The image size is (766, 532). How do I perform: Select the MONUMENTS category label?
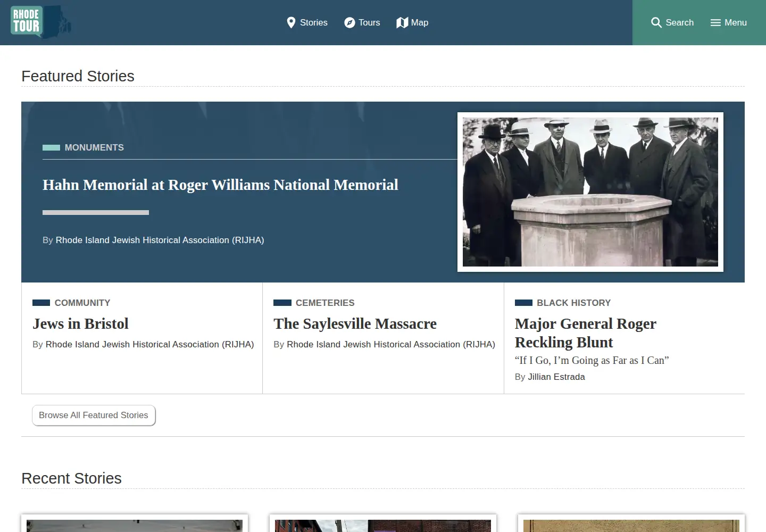click(94, 147)
